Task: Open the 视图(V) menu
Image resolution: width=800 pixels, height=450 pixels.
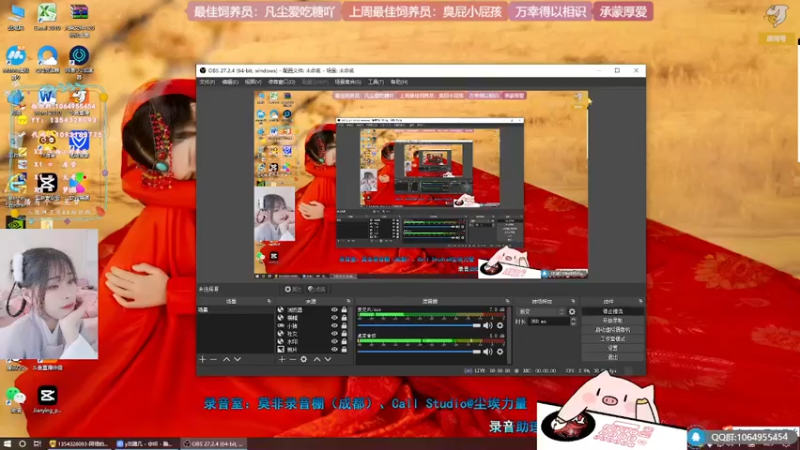Action: (253, 82)
